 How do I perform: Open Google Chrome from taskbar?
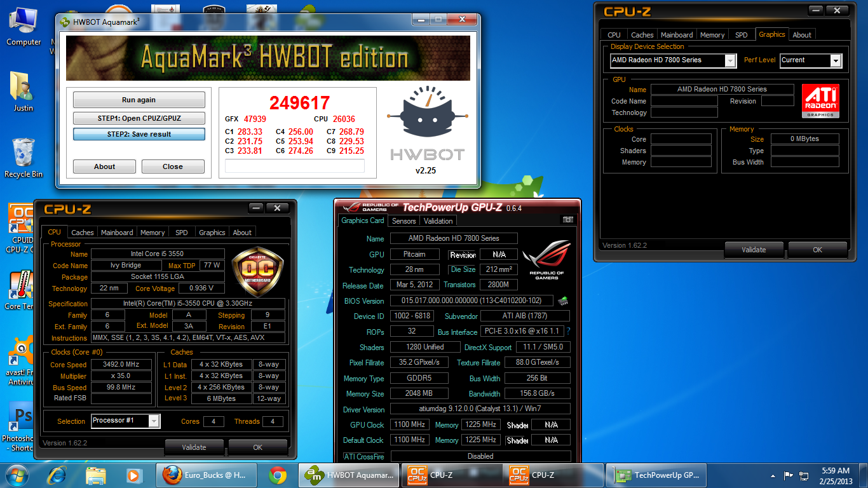(x=277, y=475)
